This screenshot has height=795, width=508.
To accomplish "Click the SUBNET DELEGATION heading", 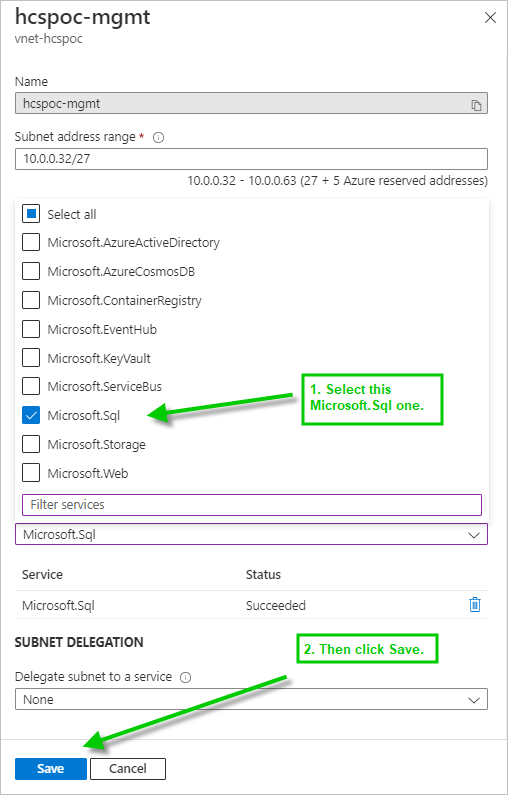I will coord(79,642).
